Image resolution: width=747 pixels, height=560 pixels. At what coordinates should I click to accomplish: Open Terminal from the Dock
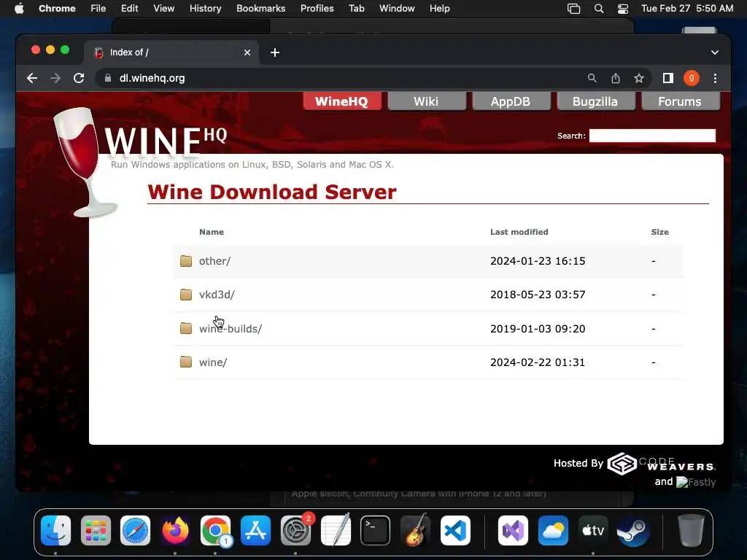[376, 530]
